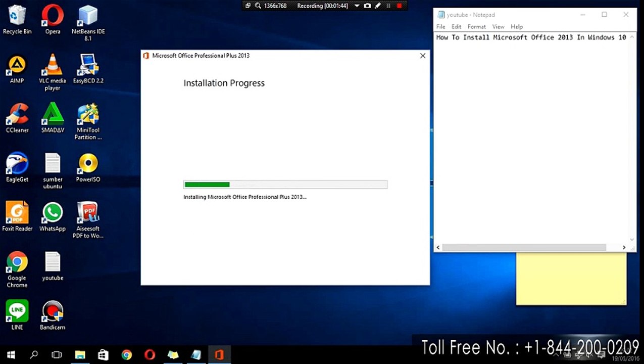Launch Google Chrome from the desktop
Image resolution: width=644 pixels, height=364 pixels.
pyautogui.click(x=17, y=269)
